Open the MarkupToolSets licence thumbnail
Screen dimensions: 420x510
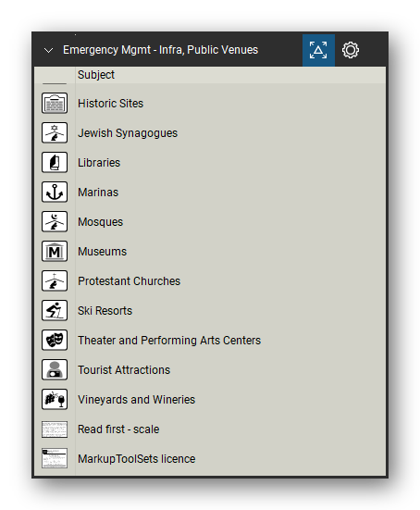pyautogui.click(x=55, y=458)
